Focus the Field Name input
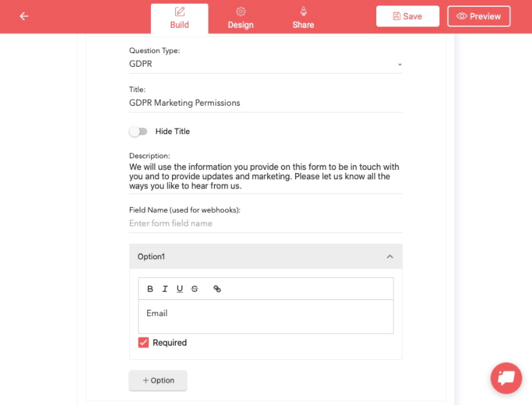532x405 pixels. tap(265, 223)
